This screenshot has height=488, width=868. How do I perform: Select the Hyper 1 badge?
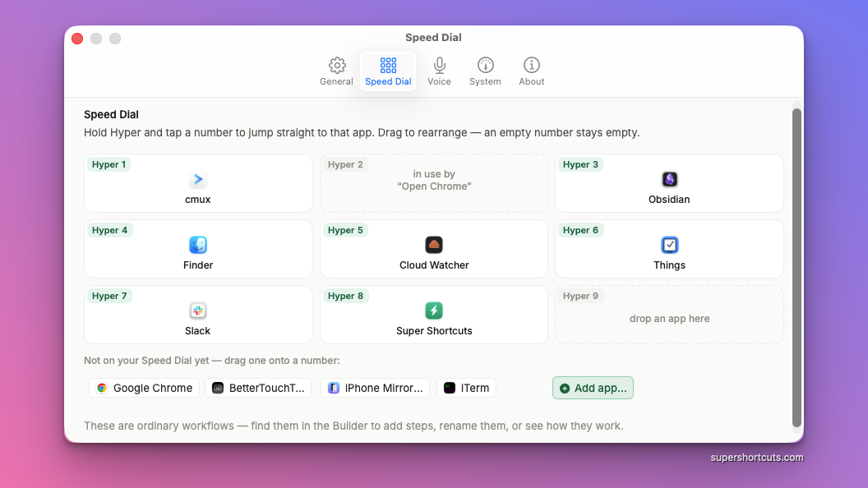pyautogui.click(x=109, y=164)
